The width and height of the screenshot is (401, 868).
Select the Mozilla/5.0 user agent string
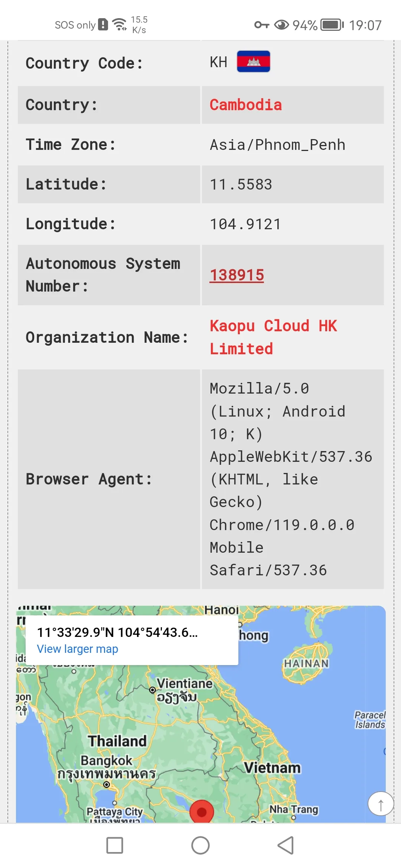pyautogui.click(x=291, y=479)
